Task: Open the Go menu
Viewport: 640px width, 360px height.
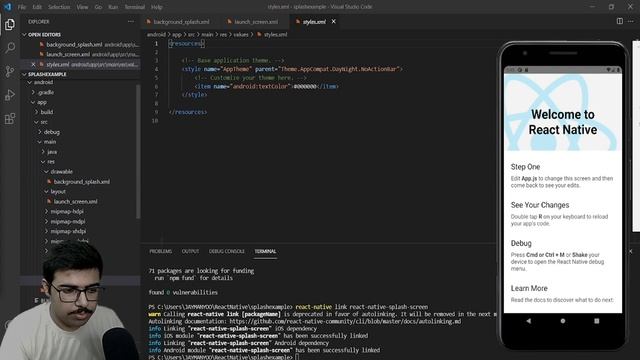Action: [x=98, y=7]
